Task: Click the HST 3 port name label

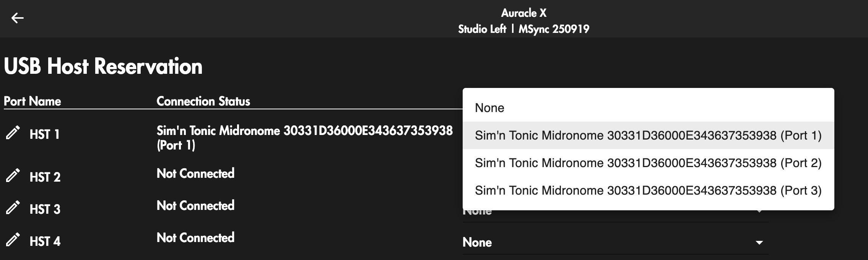Action: [45, 209]
